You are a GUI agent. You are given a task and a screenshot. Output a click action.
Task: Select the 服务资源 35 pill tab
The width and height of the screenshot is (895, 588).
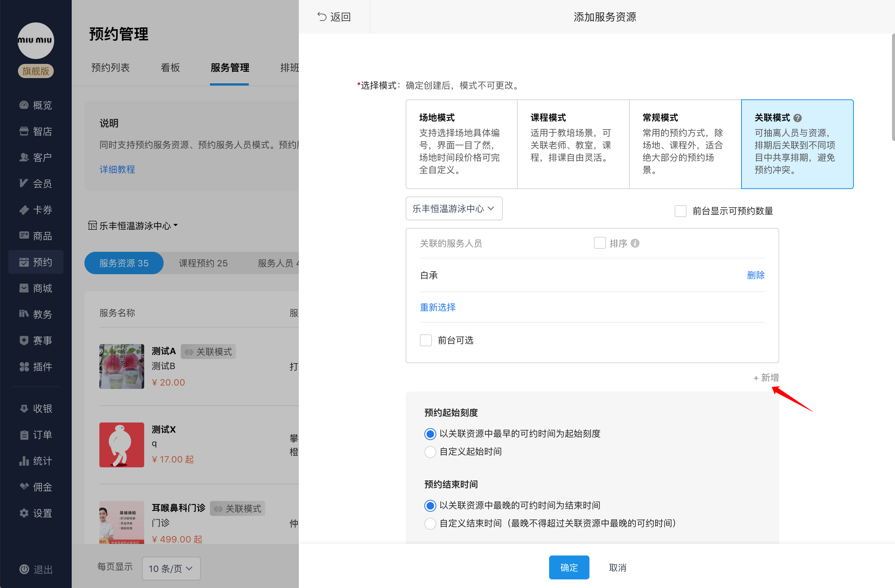(x=124, y=263)
